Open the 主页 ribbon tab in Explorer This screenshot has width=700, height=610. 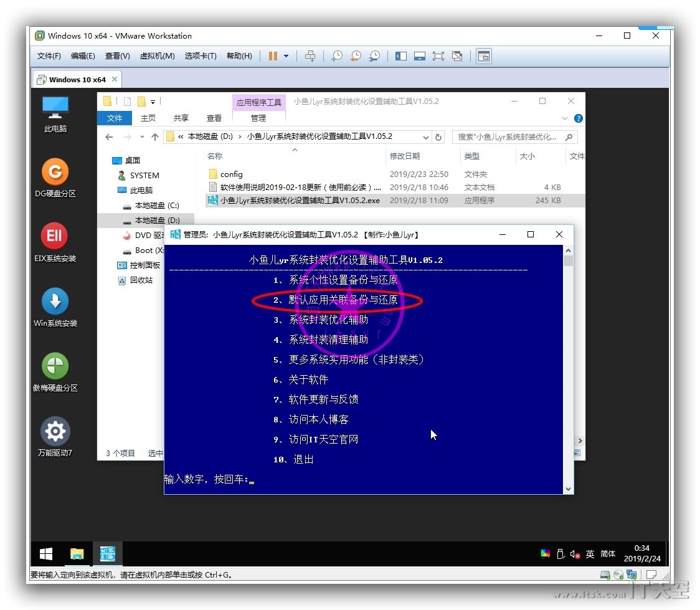pos(148,118)
